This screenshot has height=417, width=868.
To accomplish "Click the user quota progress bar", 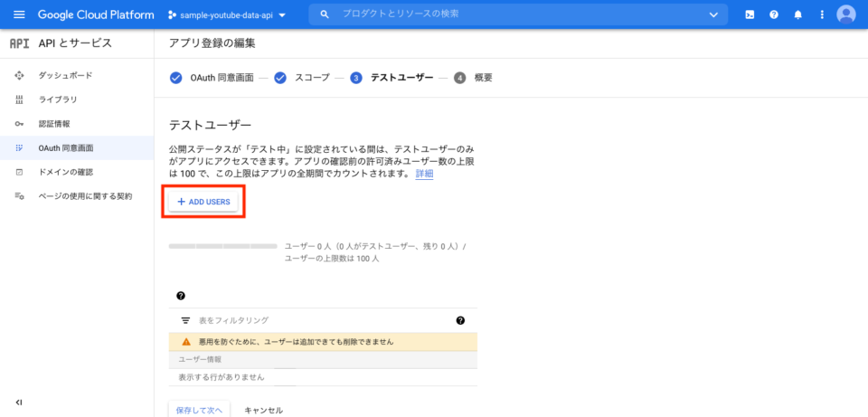I will 223,246.
